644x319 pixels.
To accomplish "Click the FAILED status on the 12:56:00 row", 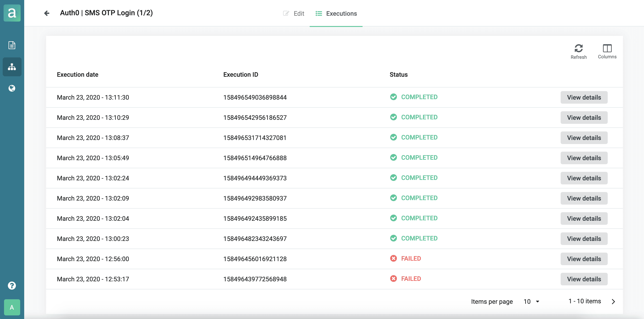I will [x=411, y=258].
